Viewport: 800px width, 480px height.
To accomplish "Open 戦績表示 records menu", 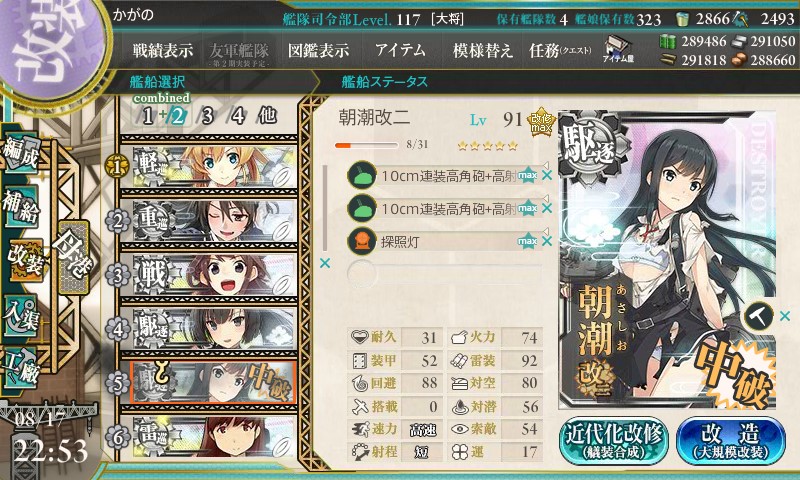I will (163, 50).
